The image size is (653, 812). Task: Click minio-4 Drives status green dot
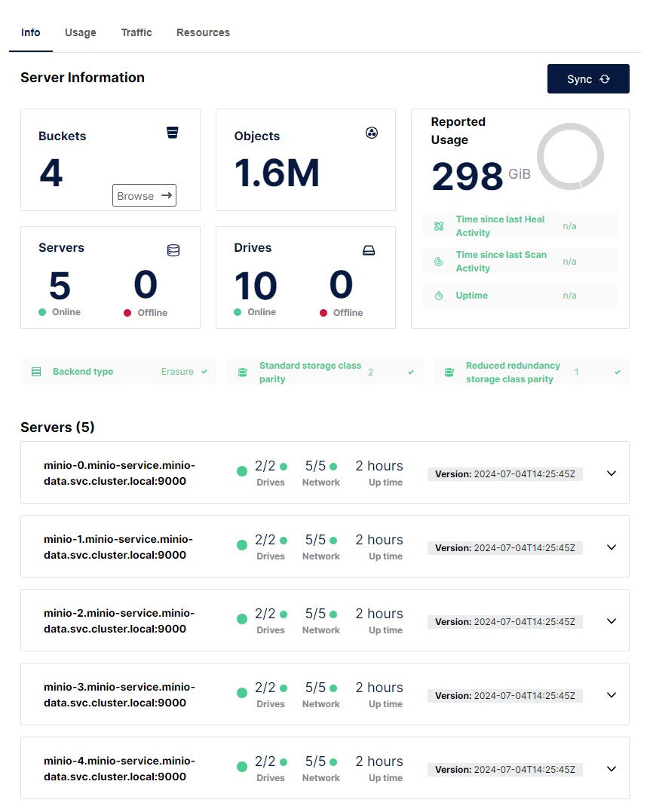pos(284,762)
